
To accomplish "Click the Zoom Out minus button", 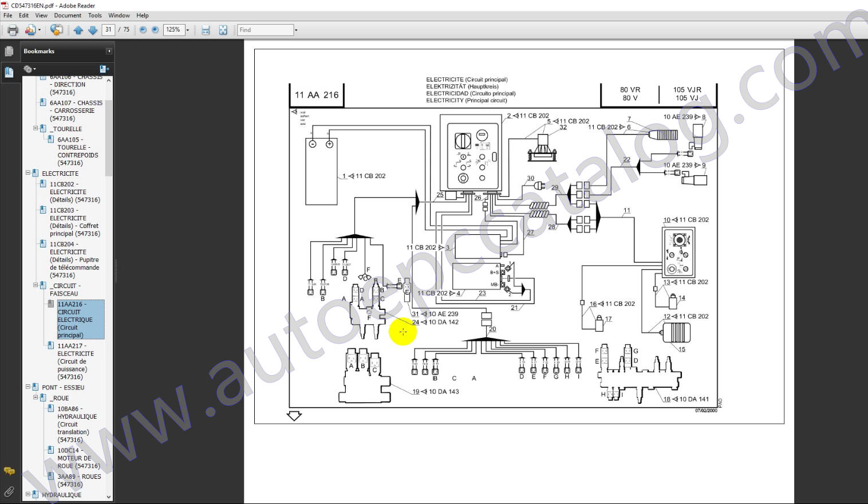I will (x=142, y=30).
